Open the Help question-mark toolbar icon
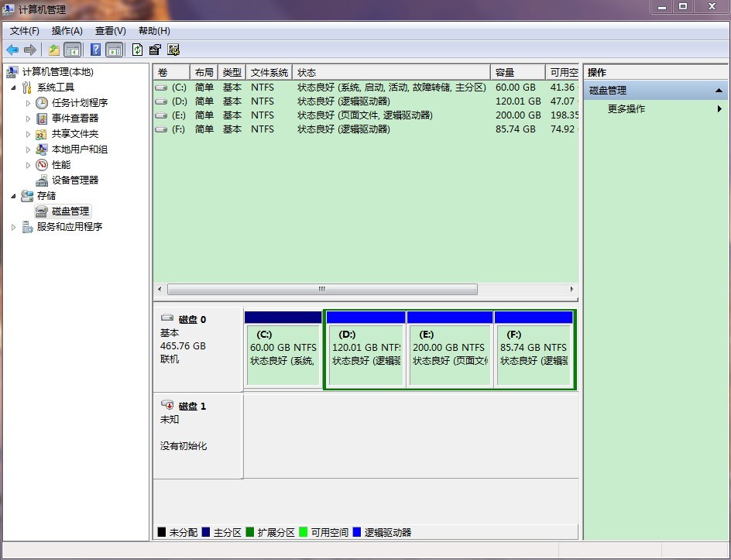This screenshot has width=731, height=560. (95, 50)
